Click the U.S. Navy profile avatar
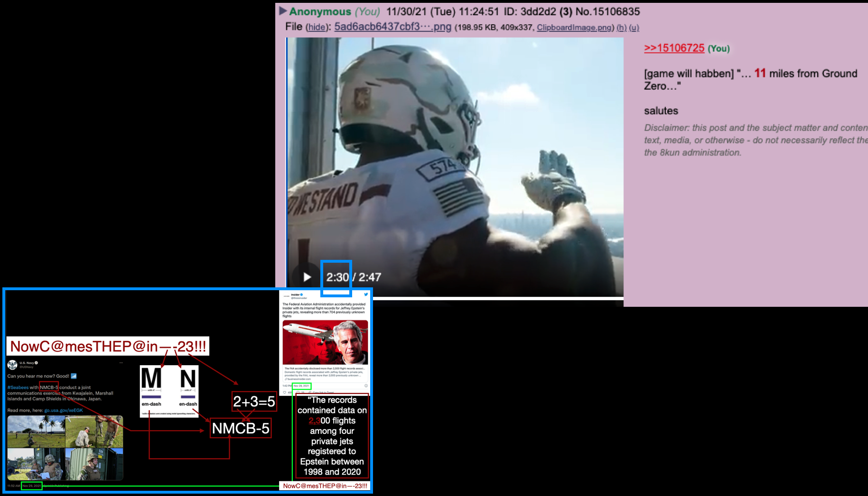Screen dimensions: 868x496 point(12,365)
